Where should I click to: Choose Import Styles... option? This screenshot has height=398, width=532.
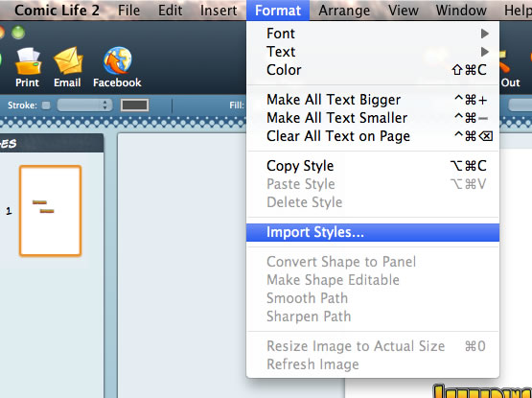click(x=373, y=233)
